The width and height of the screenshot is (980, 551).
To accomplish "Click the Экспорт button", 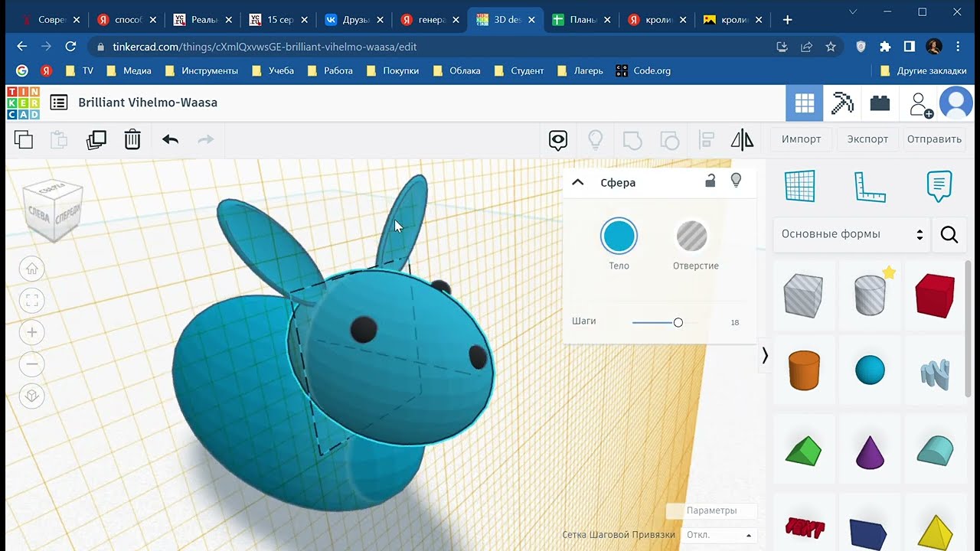I will (867, 139).
